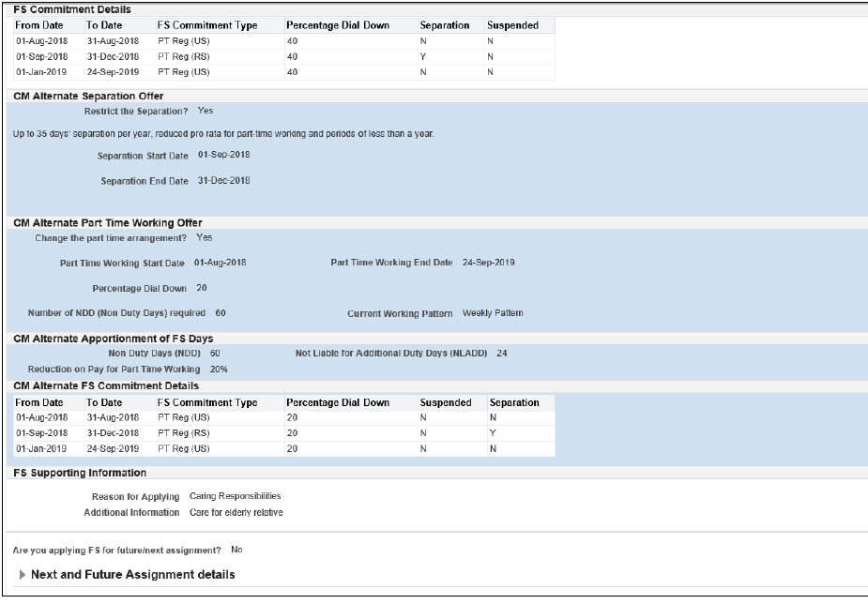The height and width of the screenshot is (604, 868).
Task: Click Suspended header in top FS Commitment Details table
Action: [512, 25]
